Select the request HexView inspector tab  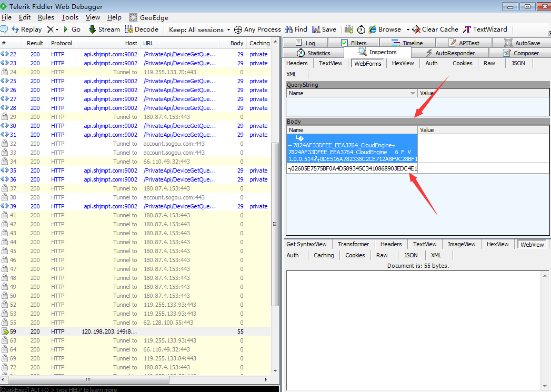(x=403, y=63)
